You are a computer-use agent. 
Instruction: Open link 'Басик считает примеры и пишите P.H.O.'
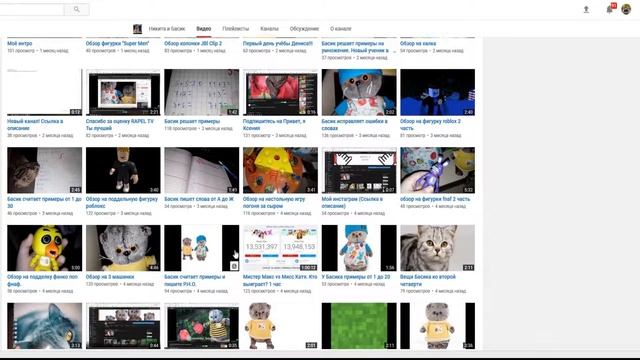195,280
